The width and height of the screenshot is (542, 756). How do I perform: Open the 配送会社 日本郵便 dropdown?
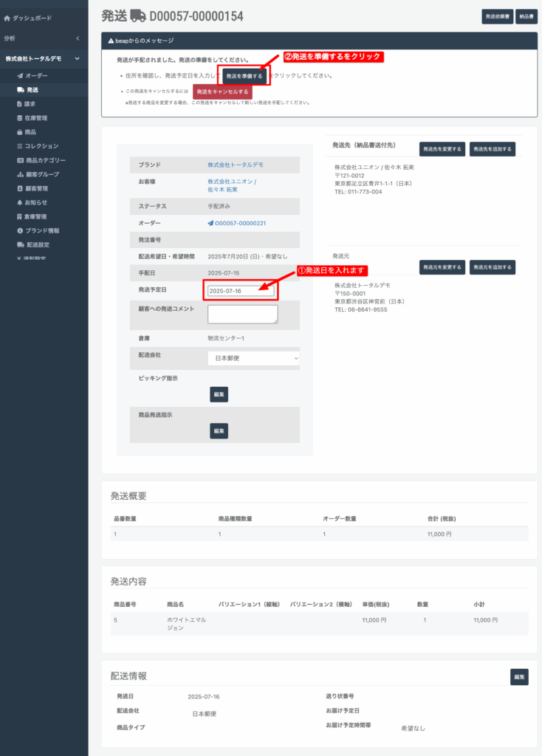pos(253,358)
